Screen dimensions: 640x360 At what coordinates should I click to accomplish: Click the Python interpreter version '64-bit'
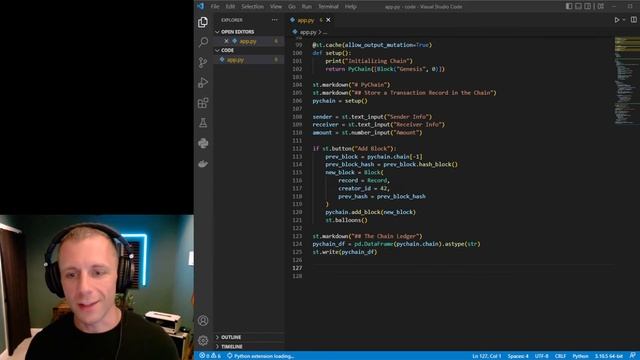pyautogui.click(x=609, y=356)
